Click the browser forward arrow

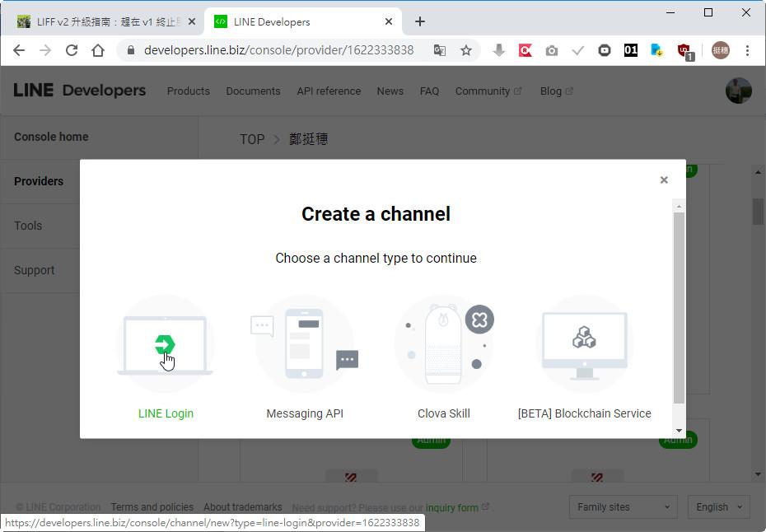[x=45, y=50]
